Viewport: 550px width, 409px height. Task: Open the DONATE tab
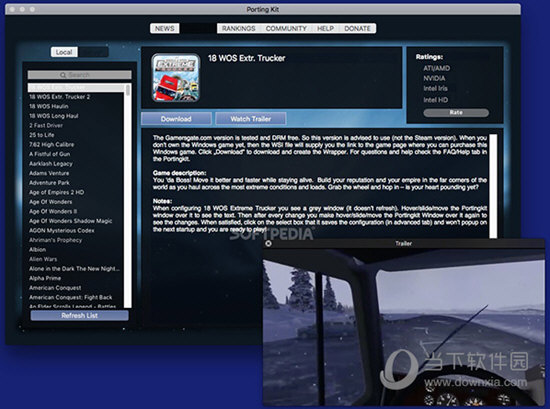(x=357, y=28)
